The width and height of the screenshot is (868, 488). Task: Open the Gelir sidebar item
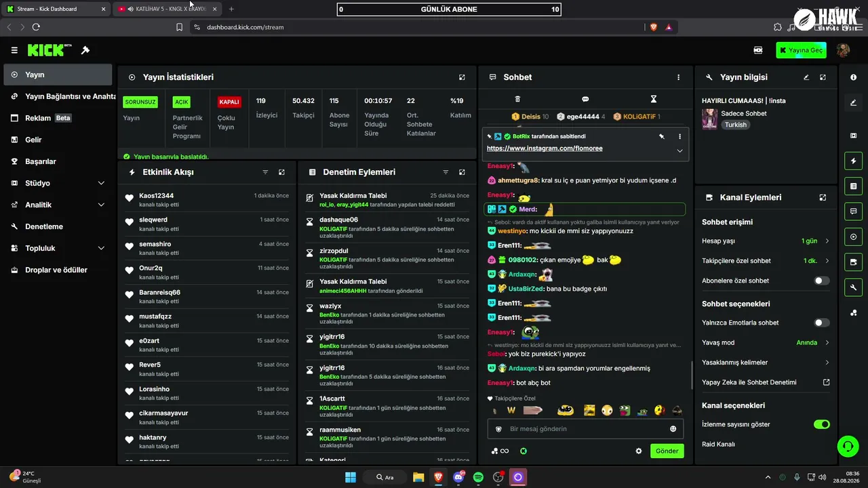(58, 140)
